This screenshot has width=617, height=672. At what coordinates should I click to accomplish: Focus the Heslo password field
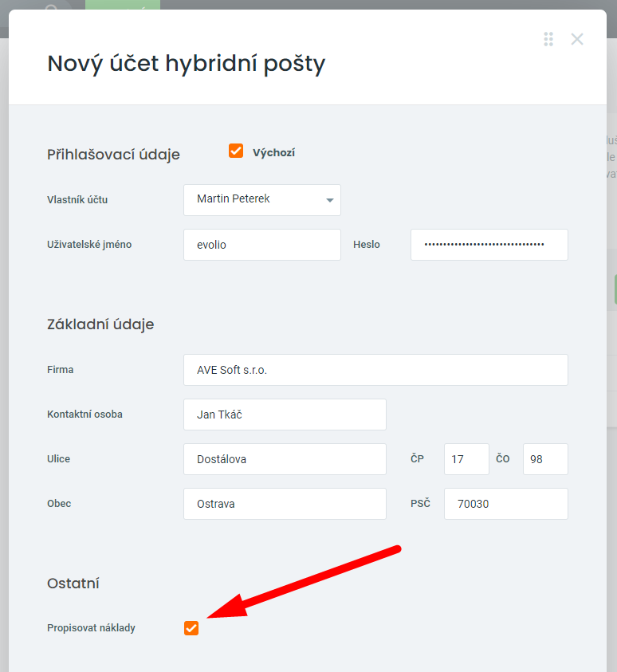pyautogui.click(x=489, y=245)
